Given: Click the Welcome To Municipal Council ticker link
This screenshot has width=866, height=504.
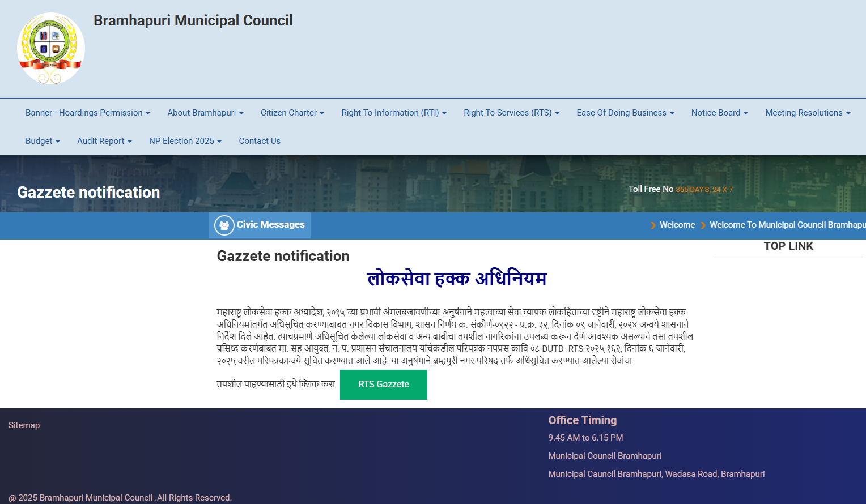Looking at the screenshot, I should (787, 225).
